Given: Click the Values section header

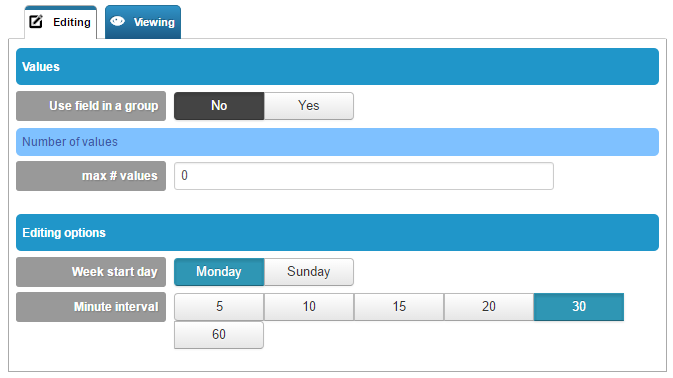Looking at the screenshot, I should coord(337,67).
